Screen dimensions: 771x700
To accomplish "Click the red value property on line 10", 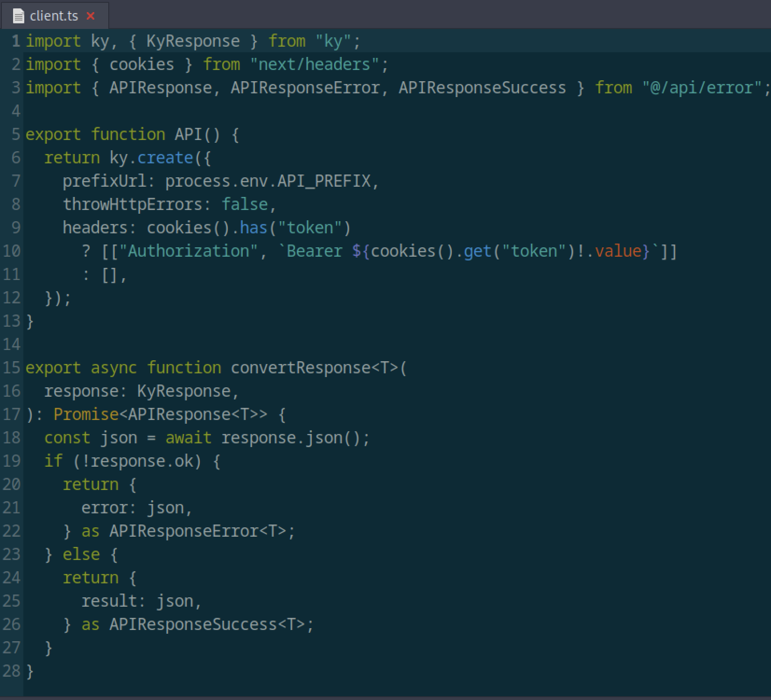I will (x=618, y=251).
